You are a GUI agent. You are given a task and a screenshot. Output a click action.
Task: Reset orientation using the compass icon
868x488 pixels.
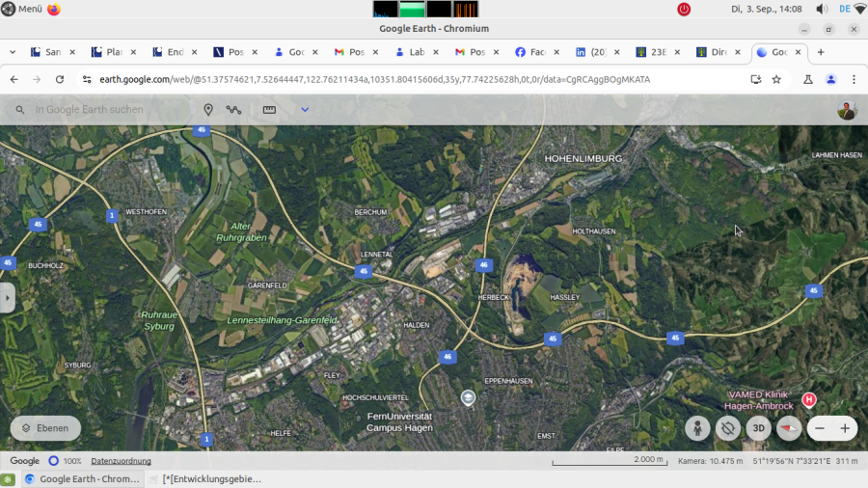click(789, 428)
